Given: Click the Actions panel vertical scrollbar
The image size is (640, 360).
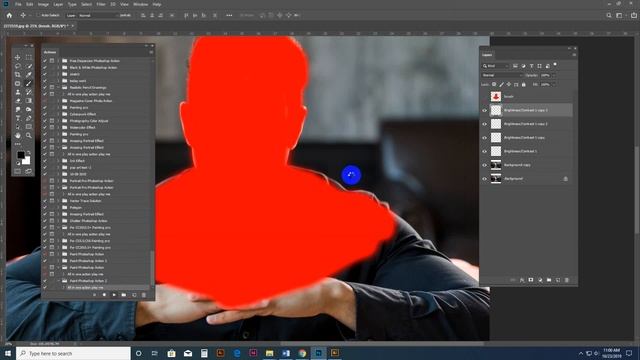Looking at the screenshot, I should point(153,267).
